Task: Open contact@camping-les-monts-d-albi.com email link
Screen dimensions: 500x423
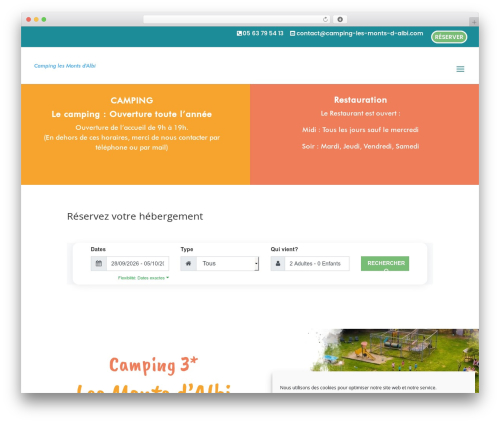Action: (x=360, y=33)
